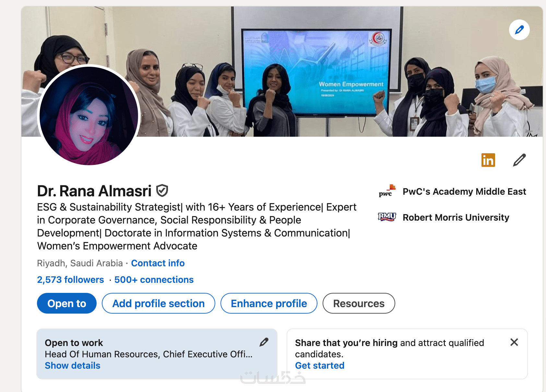Edit the cover photo with blue pencil icon
This screenshot has width=546, height=392.
[x=519, y=30]
